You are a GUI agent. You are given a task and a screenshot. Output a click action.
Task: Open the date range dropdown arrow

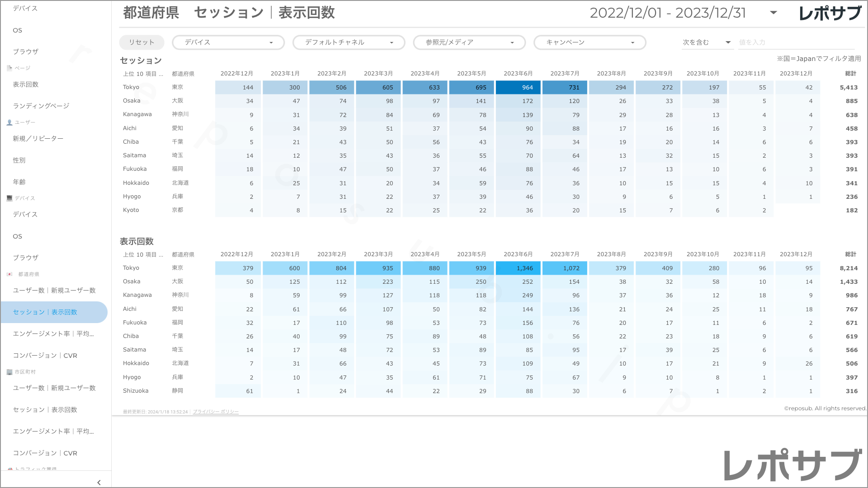[774, 13]
